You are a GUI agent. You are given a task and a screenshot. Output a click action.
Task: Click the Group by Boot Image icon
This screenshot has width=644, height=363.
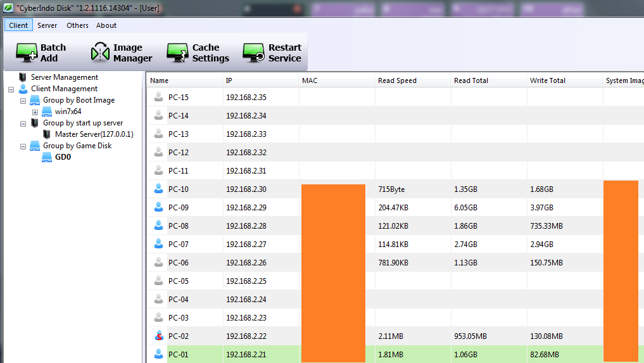coord(35,100)
